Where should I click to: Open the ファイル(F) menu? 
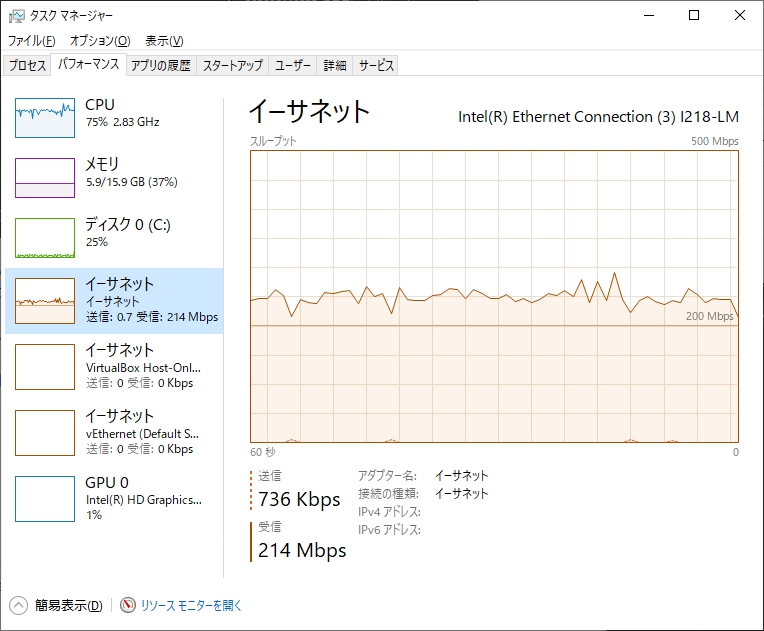click(x=32, y=41)
